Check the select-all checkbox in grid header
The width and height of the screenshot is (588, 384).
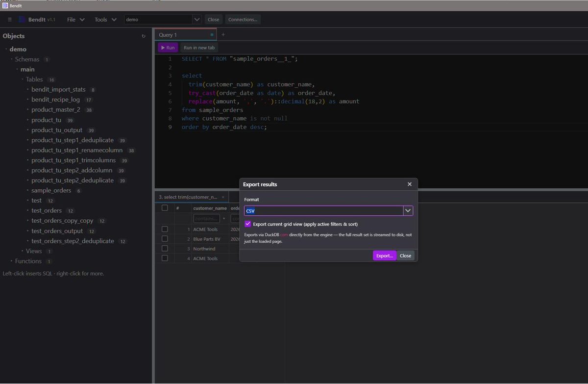(x=165, y=208)
